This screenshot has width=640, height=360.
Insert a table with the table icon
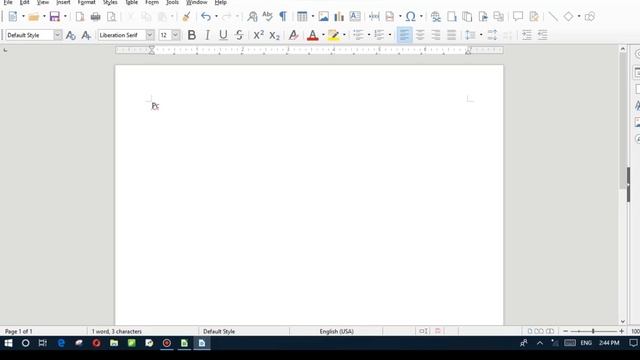tap(302, 16)
